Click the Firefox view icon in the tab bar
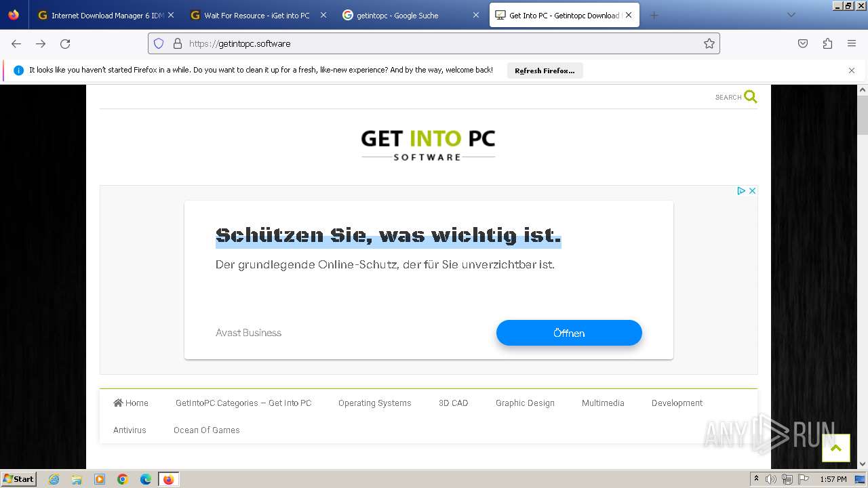Image resolution: width=868 pixels, height=488 pixels. [x=14, y=15]
